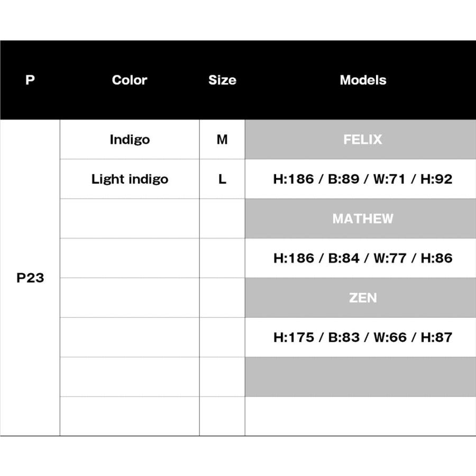Click the measurements row with W:77
The width and height of the screenshot is (476, 476).
[363, 258]
